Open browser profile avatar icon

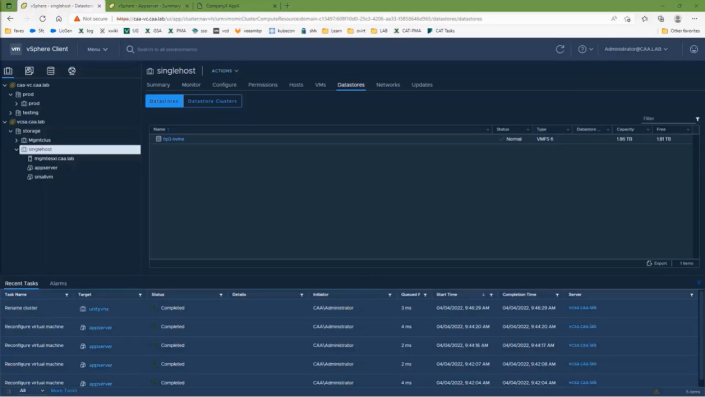coord(678,19)
